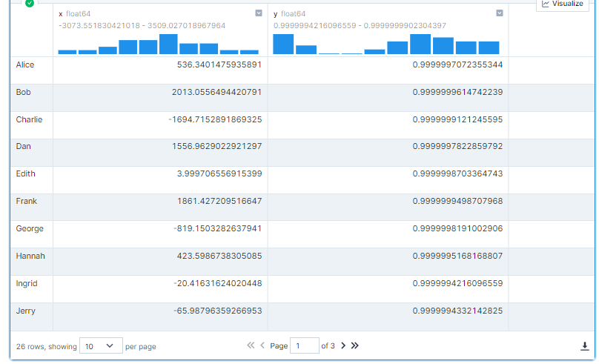Select the Hannah row label
The height and width of the screenshot is (364, 599).
30,257
